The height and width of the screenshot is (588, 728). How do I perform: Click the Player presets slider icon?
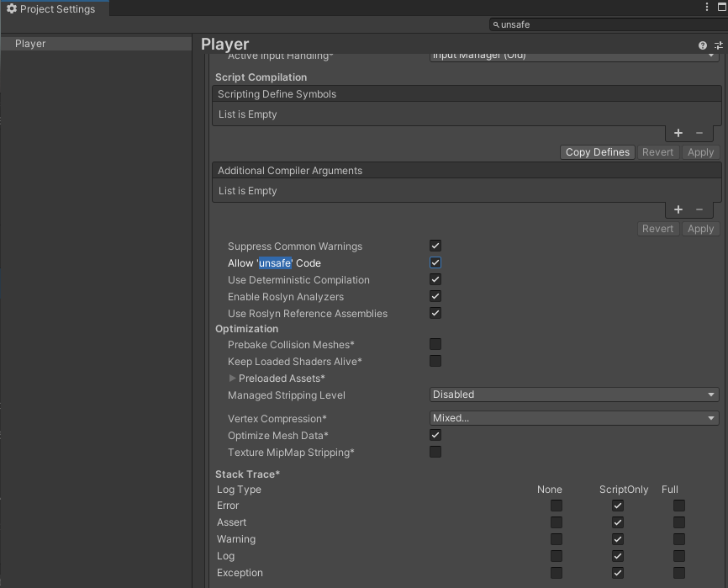[719, 45]
